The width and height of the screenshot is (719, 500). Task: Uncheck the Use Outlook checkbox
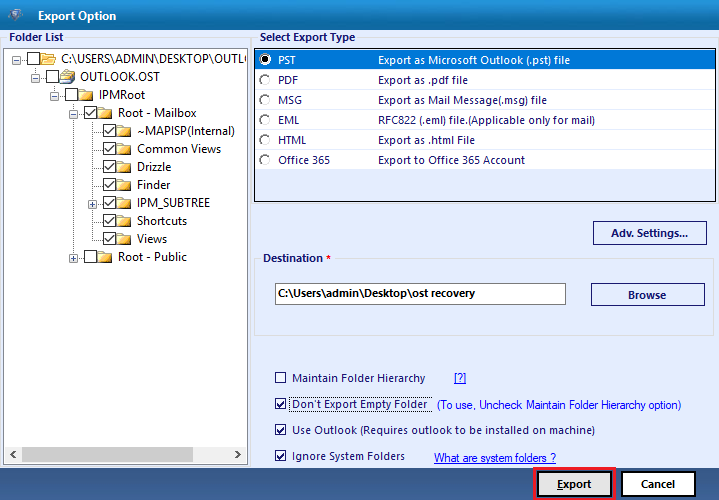coord(280,430)
